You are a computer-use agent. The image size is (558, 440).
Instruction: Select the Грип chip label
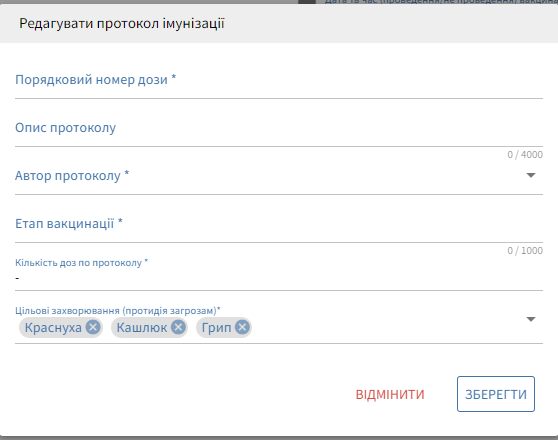point(216,328)
